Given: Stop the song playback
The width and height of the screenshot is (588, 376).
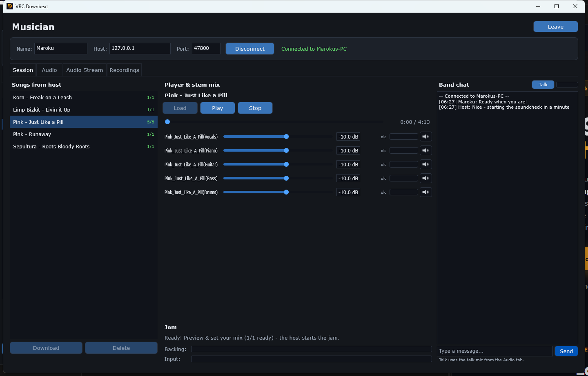Looking at the screenshot, I should 255,108.
